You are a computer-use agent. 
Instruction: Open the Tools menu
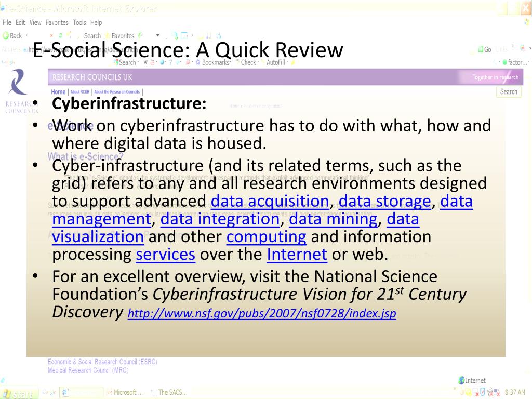[x=79, y=22]
